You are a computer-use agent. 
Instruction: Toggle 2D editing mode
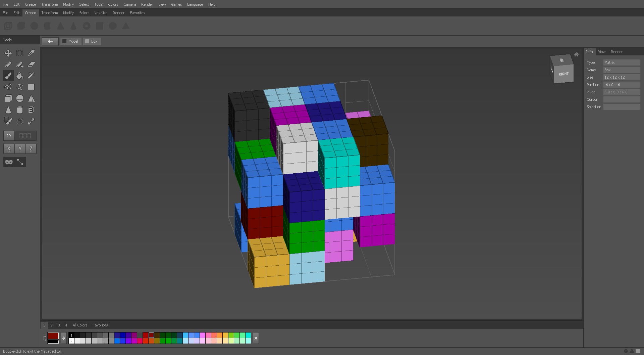point(9,136)
